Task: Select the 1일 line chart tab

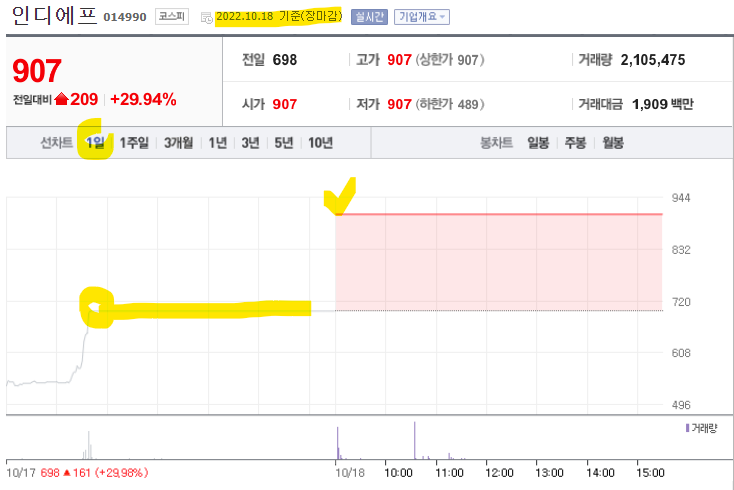Action: click(x=95, y=143)
